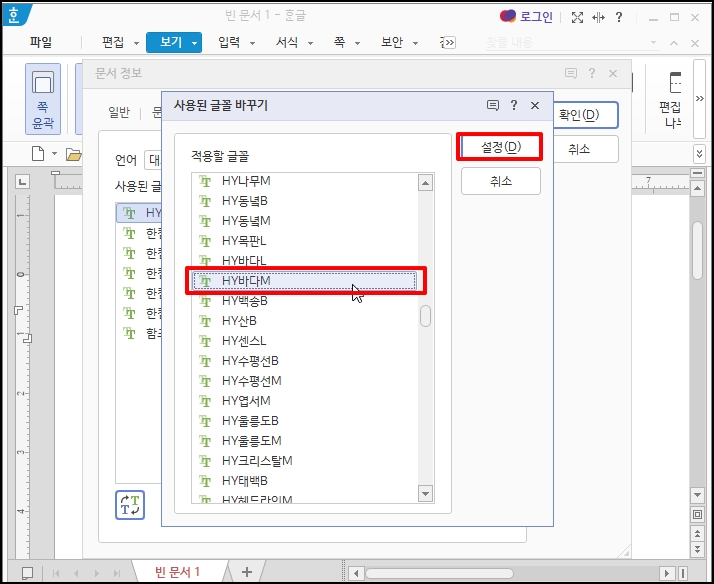The width and height of the screenshot is (714, 584).
Task: Click the full screen icon in title bar
Action: click(577, 18)
